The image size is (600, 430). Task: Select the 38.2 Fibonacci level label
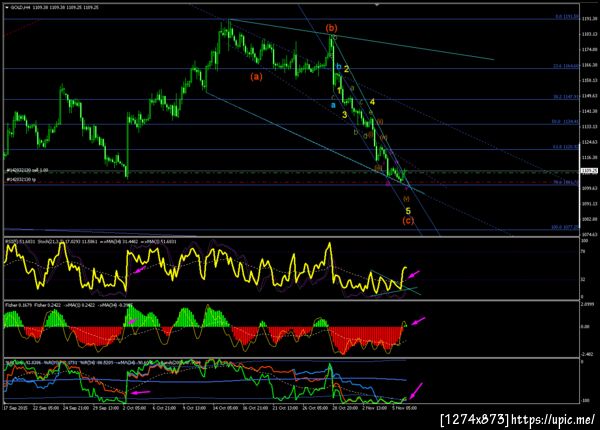(x=566, y=97)
